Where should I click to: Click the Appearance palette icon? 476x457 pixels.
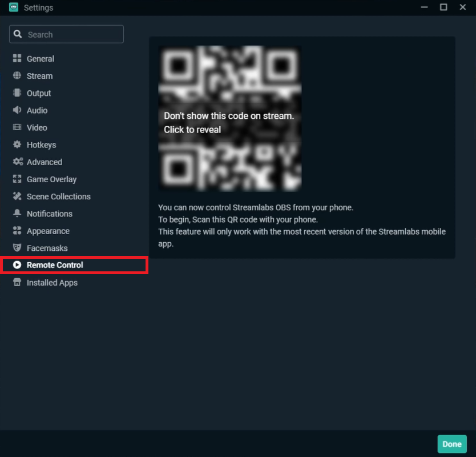tap(17, 231)
